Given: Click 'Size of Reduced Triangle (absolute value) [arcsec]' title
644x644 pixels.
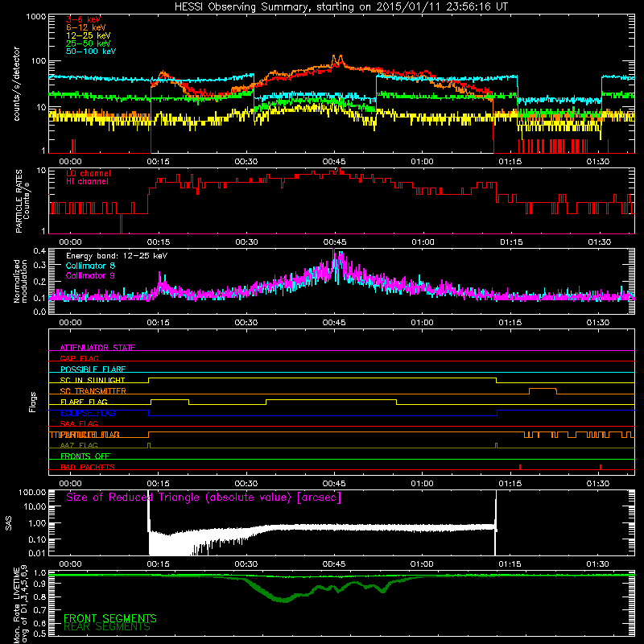Looking at the screenshot, I should pyautogui.click(x=204, y=497).
